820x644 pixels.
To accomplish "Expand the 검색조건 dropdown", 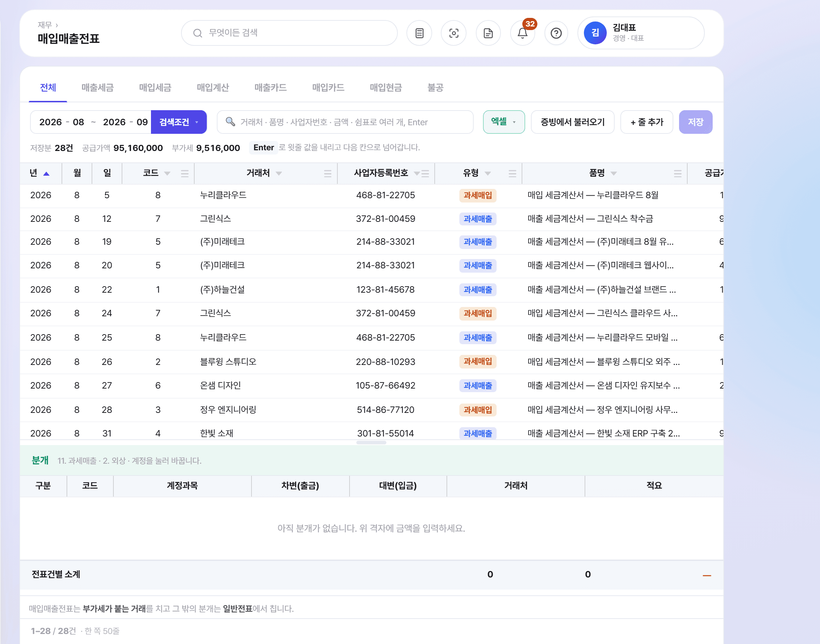I will coord(179,122).
